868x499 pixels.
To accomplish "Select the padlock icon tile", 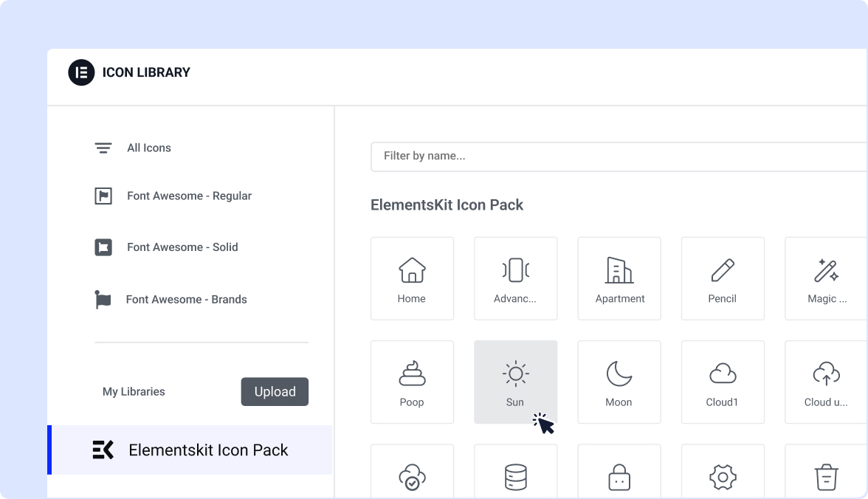I will 619,471.
